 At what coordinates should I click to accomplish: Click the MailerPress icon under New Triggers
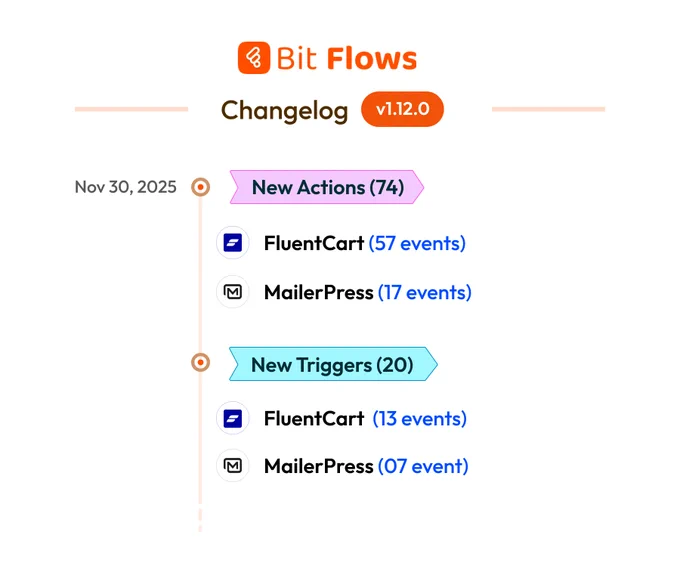pos(233,466)
